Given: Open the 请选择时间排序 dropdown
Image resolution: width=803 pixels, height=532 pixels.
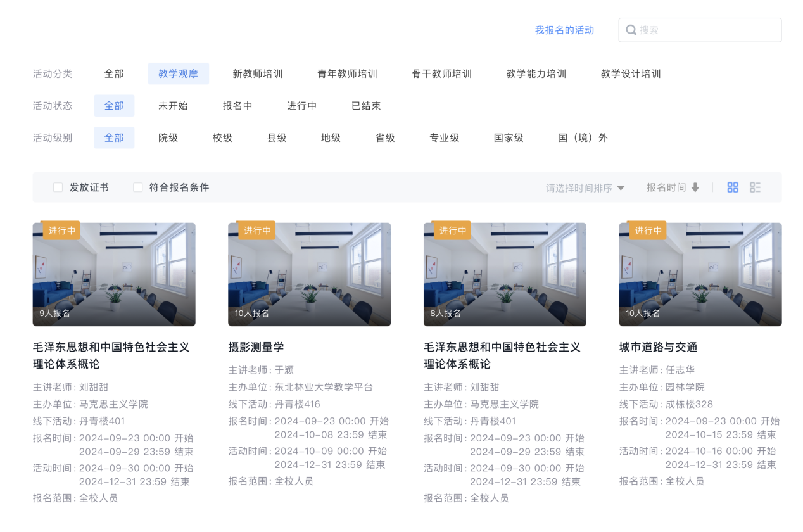Looking at the screenshot, I should point(585,187).
